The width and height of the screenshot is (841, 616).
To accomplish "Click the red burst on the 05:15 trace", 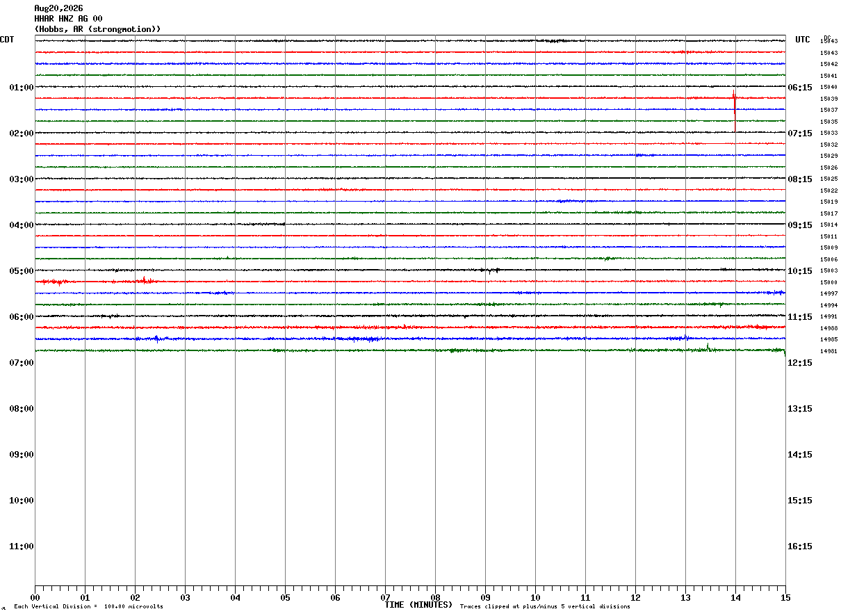I will (x=145, y=281).
